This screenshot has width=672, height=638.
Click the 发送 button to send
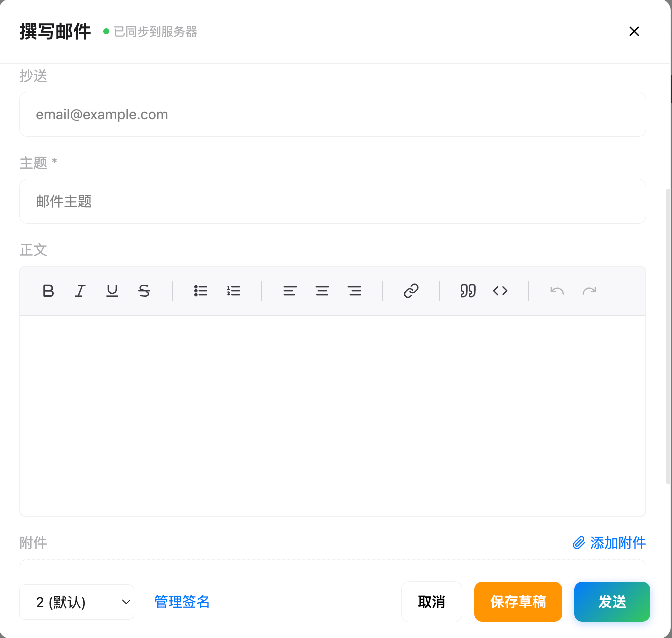pos(612,602)
